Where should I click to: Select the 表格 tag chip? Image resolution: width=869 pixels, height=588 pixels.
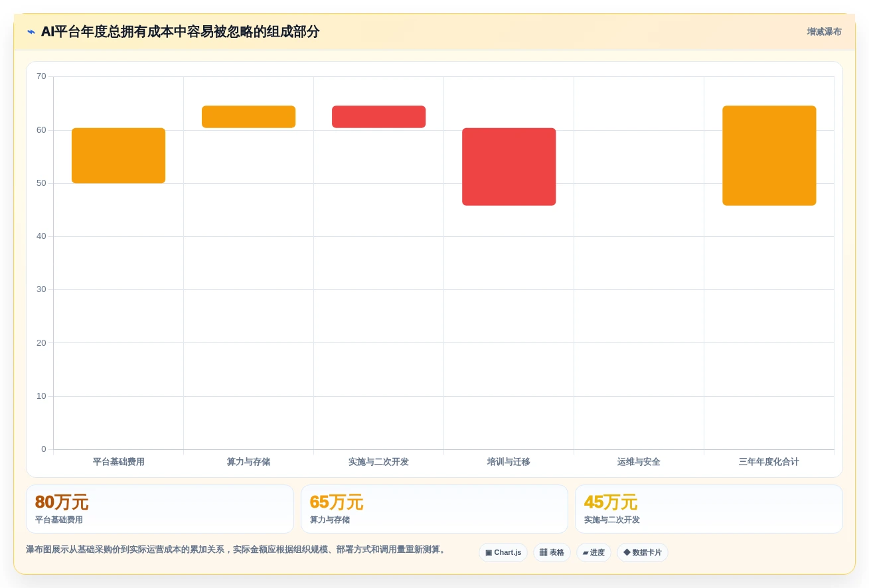pos(552,552)
